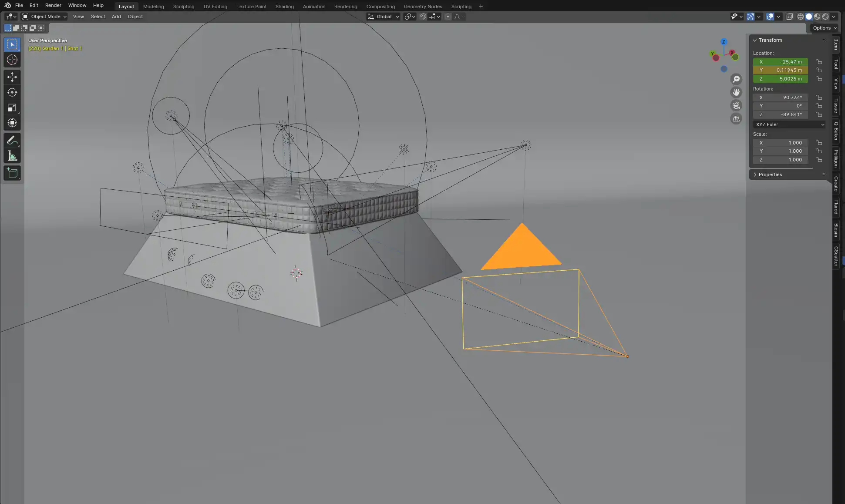
Task: Lock the Location X value
Action: pyautogui.click(x=819, y=62)
